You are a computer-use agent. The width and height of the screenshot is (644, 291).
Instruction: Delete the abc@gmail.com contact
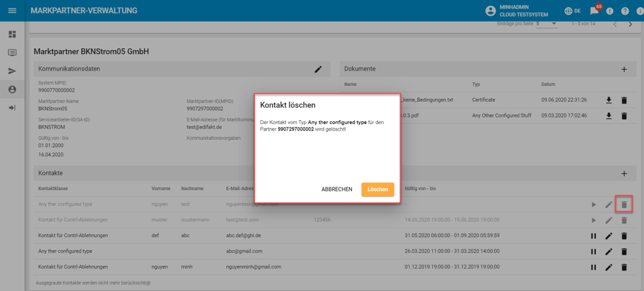[624, 251]
